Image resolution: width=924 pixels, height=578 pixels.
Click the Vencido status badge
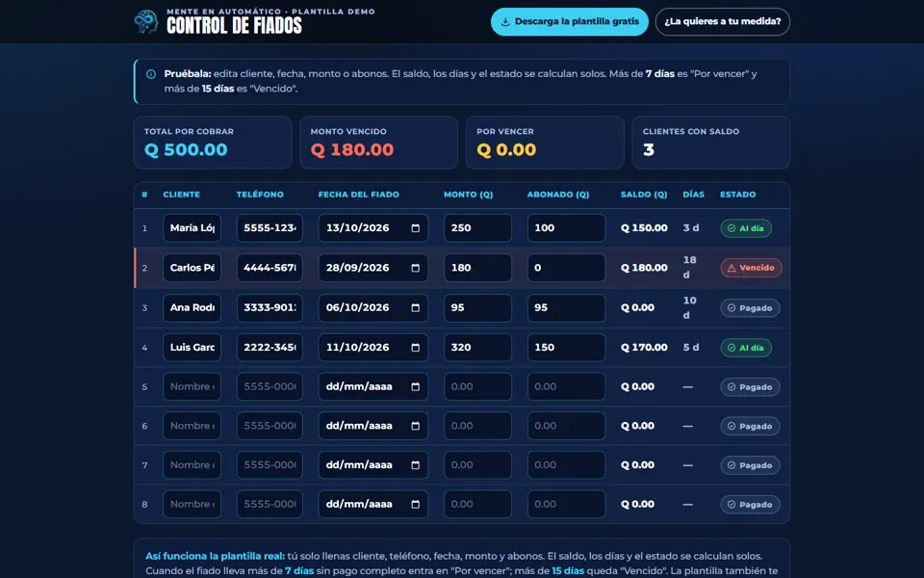752,268
